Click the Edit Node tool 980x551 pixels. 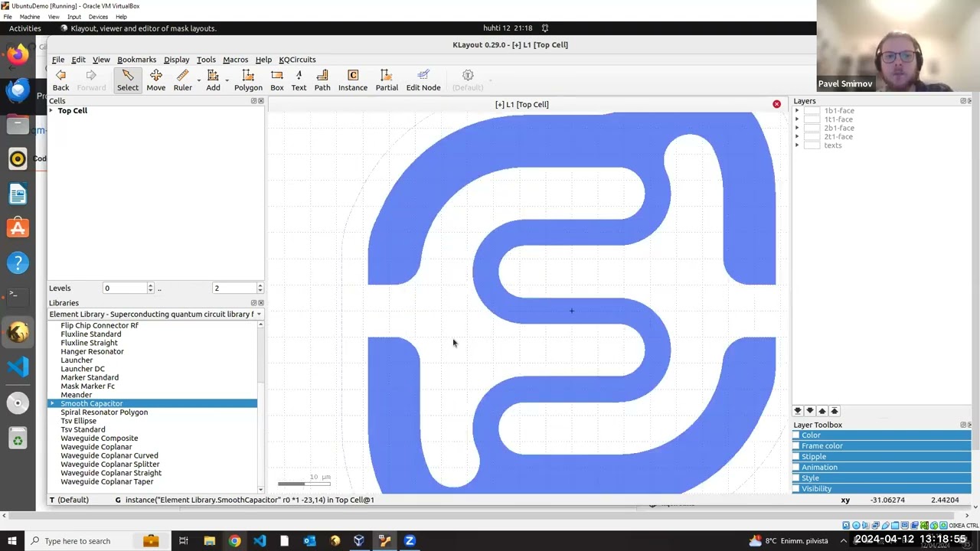tap(423, 80)
